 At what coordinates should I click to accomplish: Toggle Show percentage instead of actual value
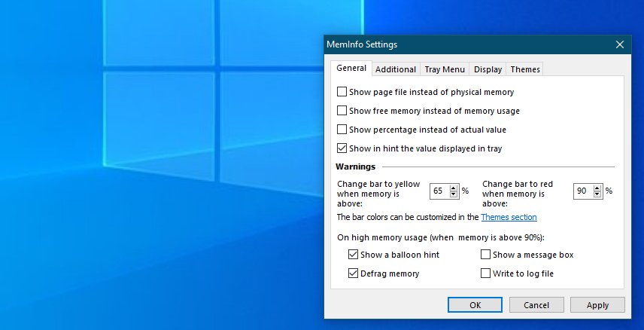coord(342,130)
